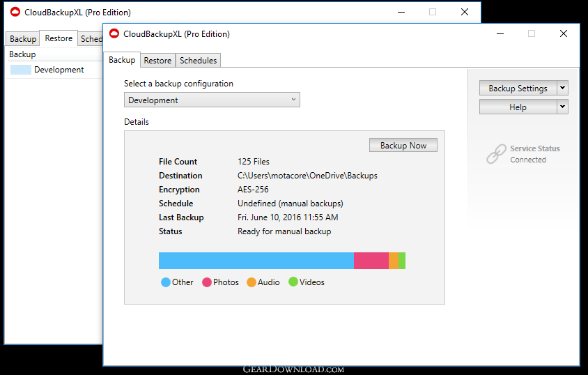
Task: Click the Backup Settings button
Action: pyautogui.click(x=518, y=88)
